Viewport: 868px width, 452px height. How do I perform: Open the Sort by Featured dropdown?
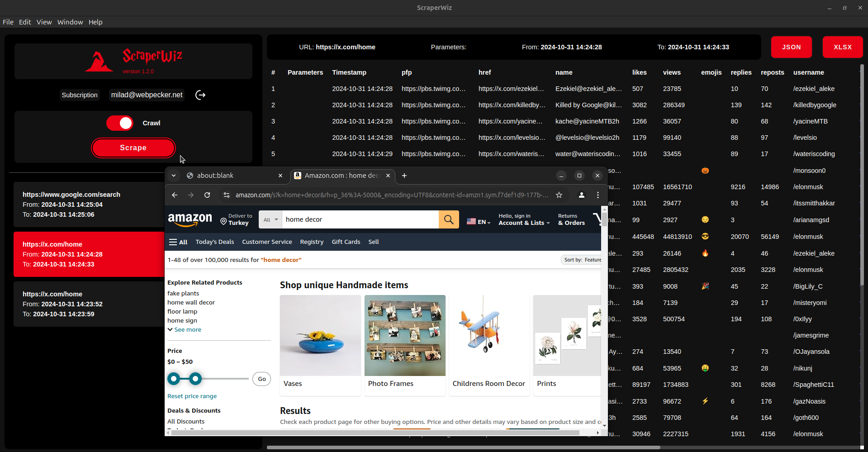click(x=582, y=260)
